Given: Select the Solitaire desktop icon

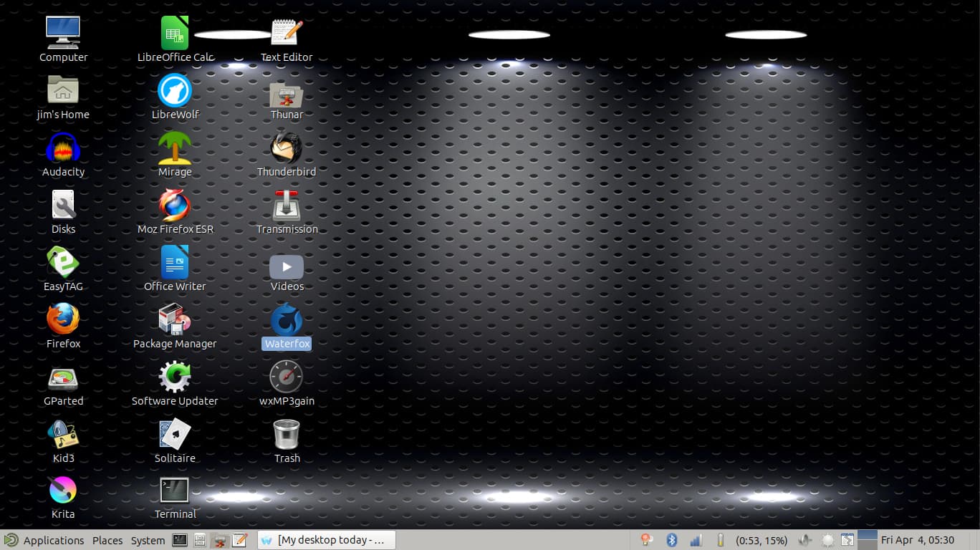Looking at the screenshot, I should point(175,434).
